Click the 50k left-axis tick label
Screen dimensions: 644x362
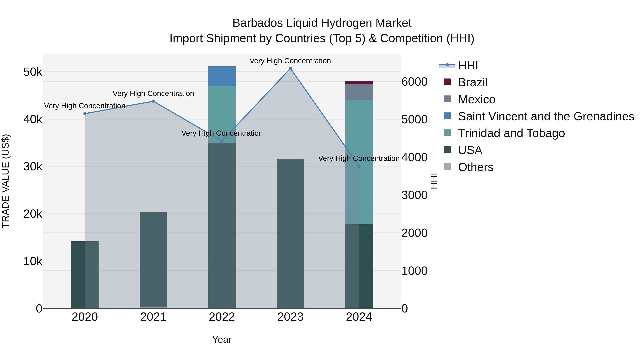tap(33, 72)
